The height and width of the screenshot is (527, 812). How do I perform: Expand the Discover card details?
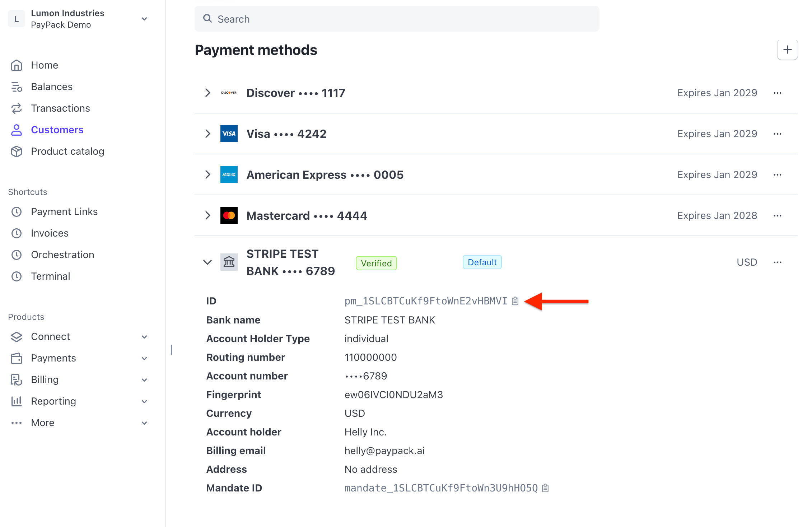(x=207, y=93)
